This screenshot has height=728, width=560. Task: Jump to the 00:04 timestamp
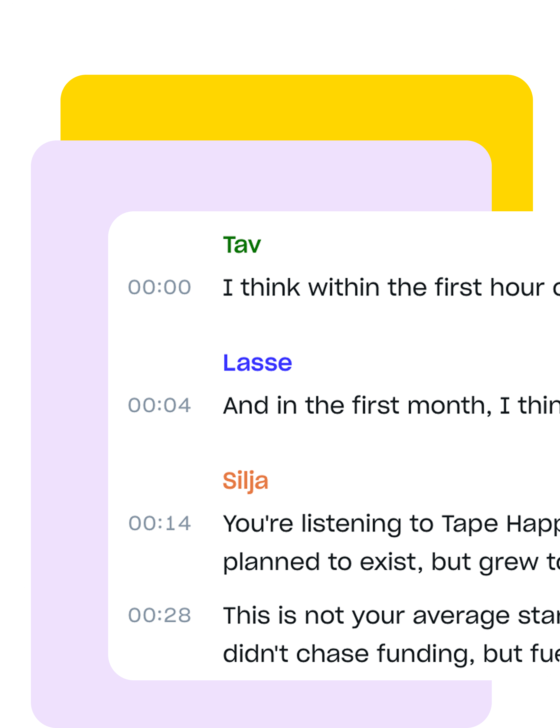pos(160,405)
